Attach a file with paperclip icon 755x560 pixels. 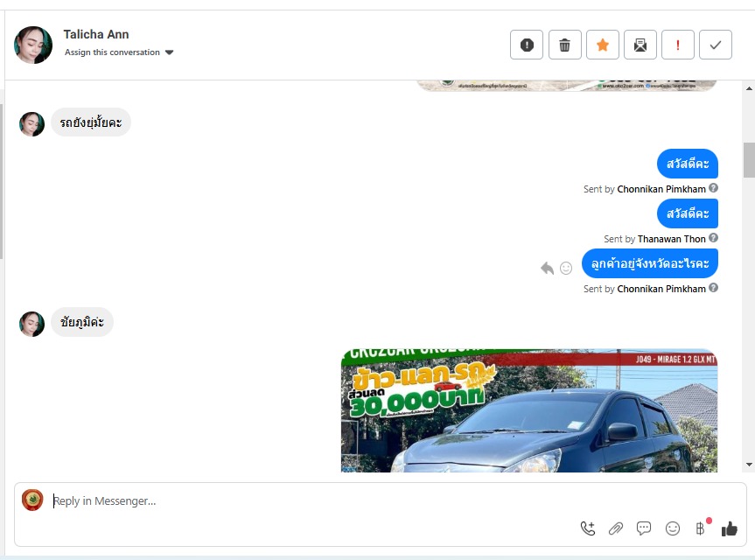(x=616, y=528)
